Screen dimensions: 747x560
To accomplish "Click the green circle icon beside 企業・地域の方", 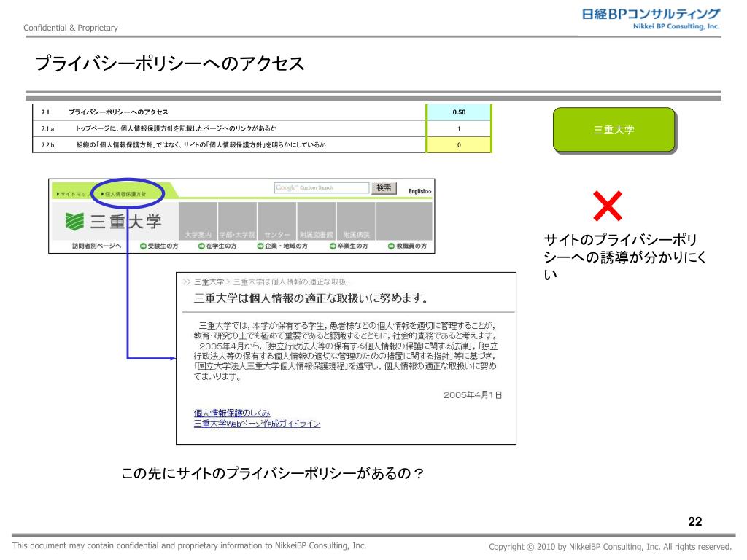I will [260, 246].
